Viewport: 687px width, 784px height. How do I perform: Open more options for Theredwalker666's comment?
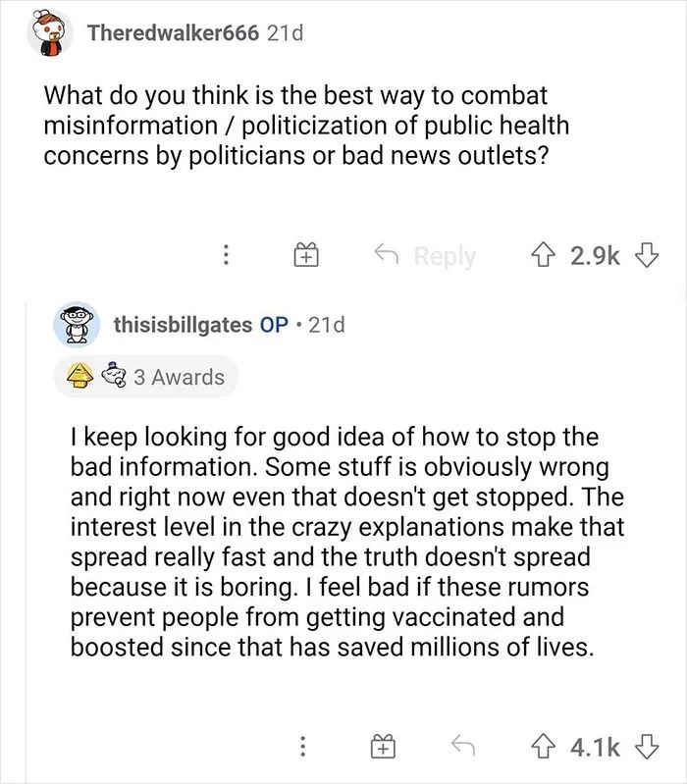tap(226, 257)
